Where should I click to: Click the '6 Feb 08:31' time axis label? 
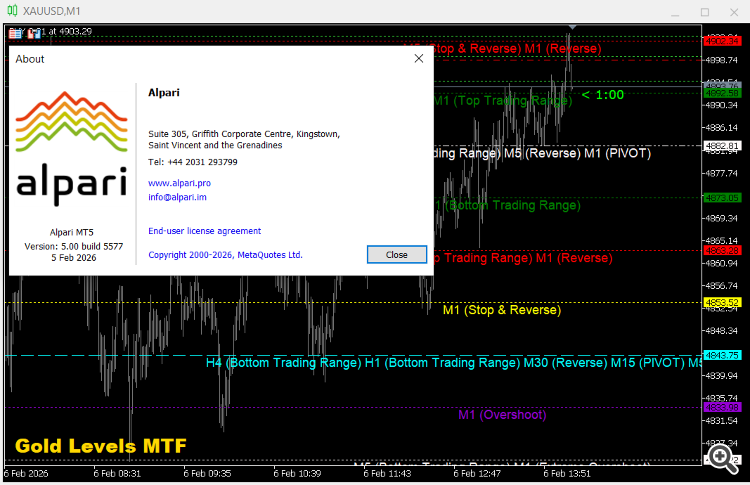117,474
